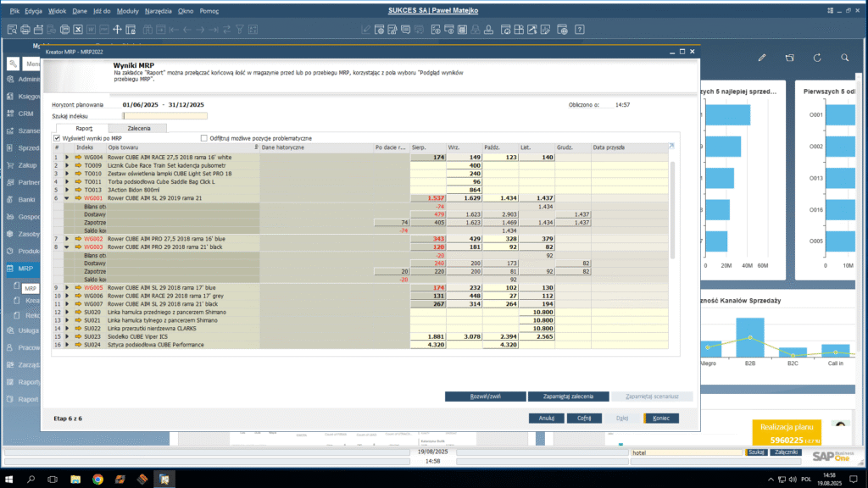
Task: Uncheck 'Wyświetl wyniki po MRP' checkbox
Action: pyautogui.click(x=57, y=138)
